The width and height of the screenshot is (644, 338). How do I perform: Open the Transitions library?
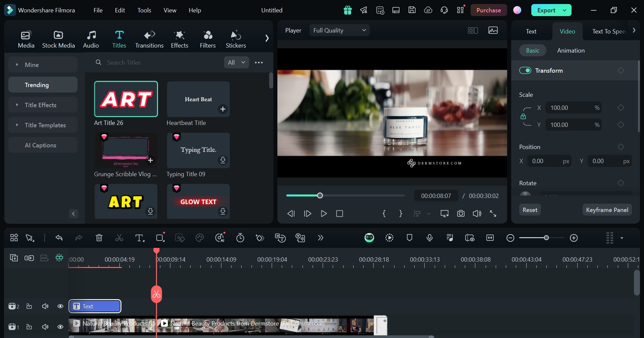149,39
